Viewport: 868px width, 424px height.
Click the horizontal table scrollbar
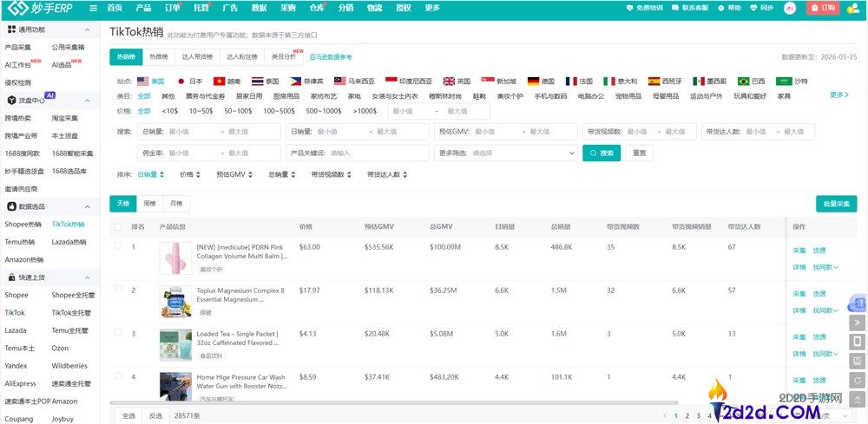[393, 403]
